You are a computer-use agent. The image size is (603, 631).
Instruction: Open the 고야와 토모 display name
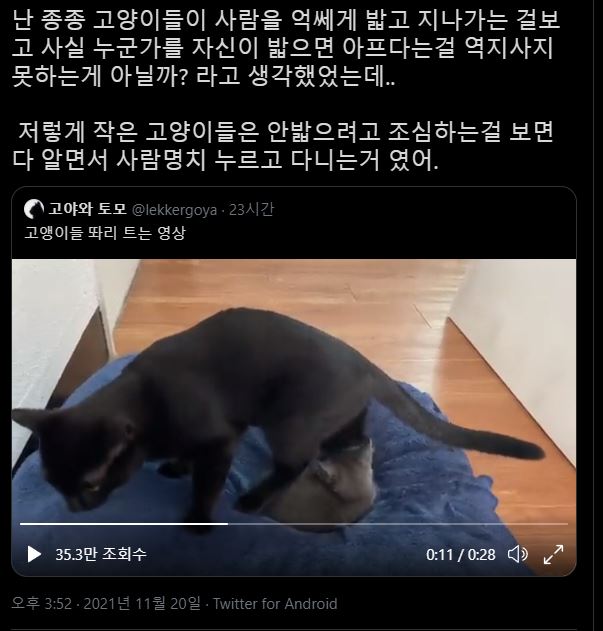(x=87, y=209)
